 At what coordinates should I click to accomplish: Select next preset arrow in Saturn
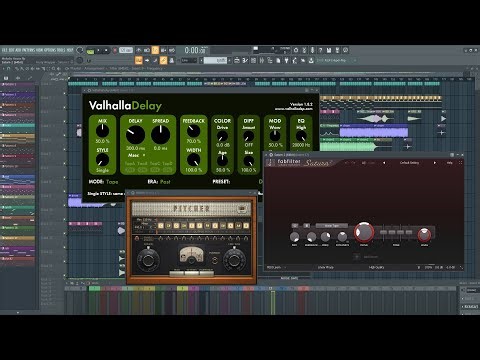point(434,163)
